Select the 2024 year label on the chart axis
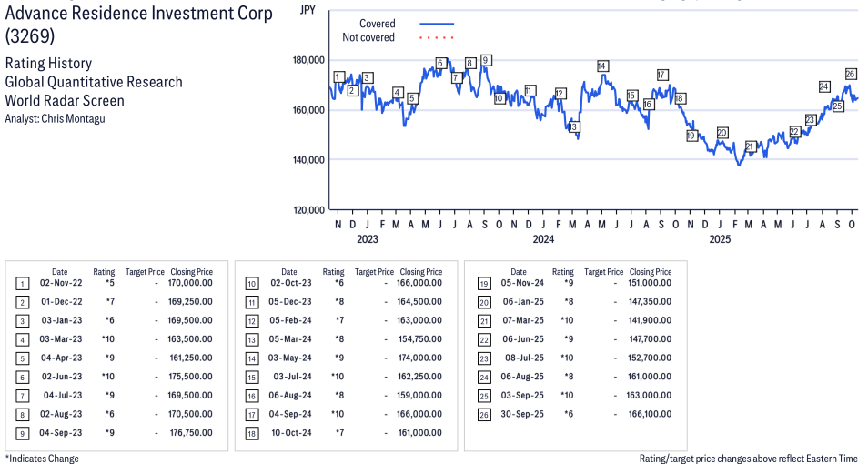The width and height of the screenshot is (868, 464). coord(543,239)
